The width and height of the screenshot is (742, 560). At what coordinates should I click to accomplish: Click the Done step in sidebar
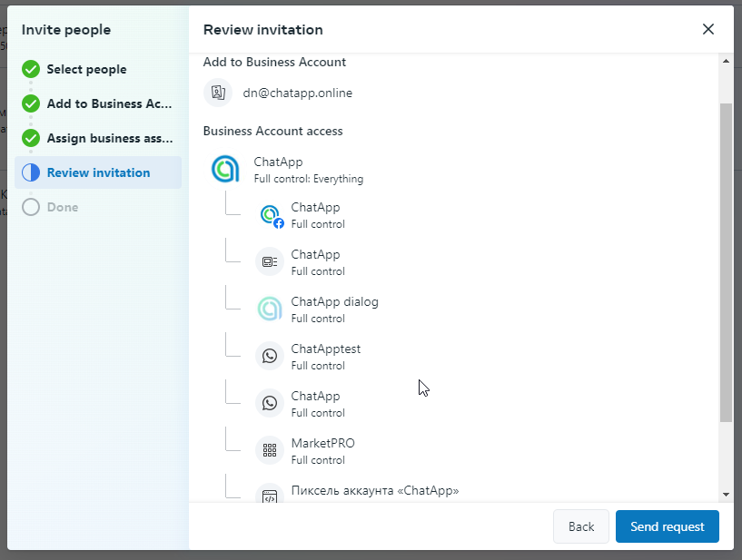63,207
